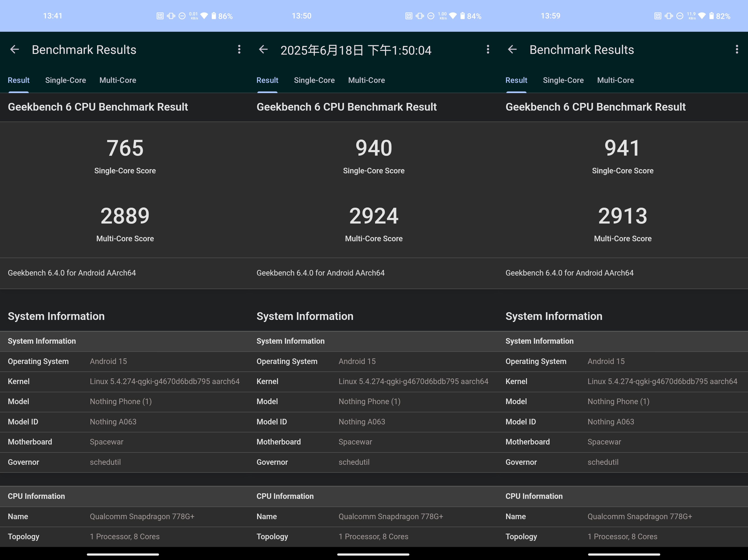Tap back arrow in right Benchmark Results screen
This screenshot has width=748, height=560.
(x=512, y=50)
